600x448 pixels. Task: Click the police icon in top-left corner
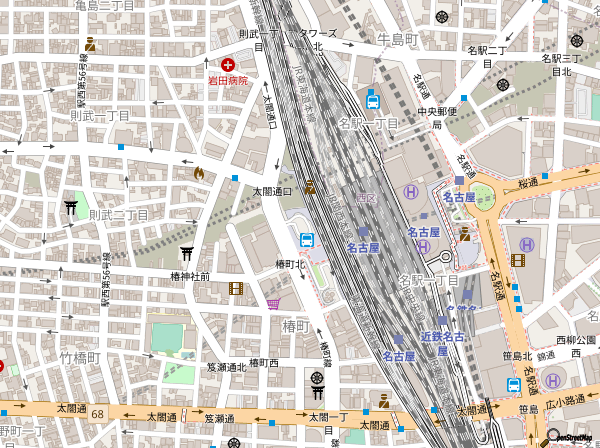(x=90, y=44)
